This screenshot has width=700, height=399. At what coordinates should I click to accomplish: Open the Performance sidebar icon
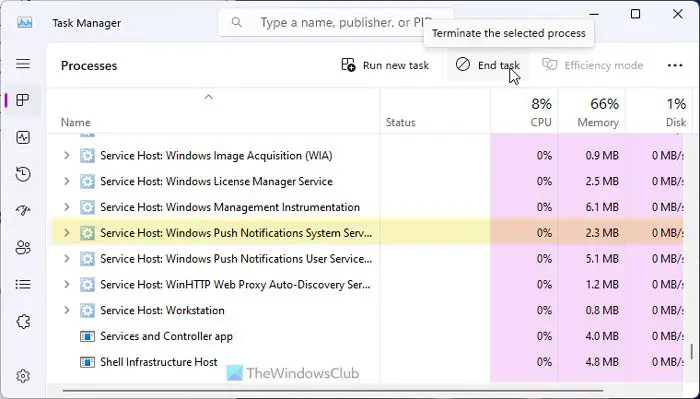coord(23,137)
